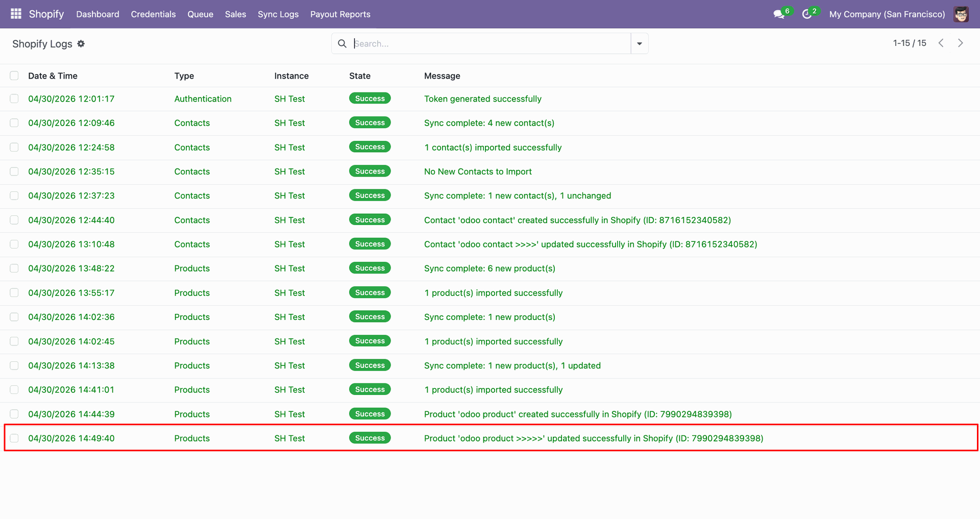Viewport: 980px width, 519px height.
Task: Open the Queue menu
Action: (200, 14)
